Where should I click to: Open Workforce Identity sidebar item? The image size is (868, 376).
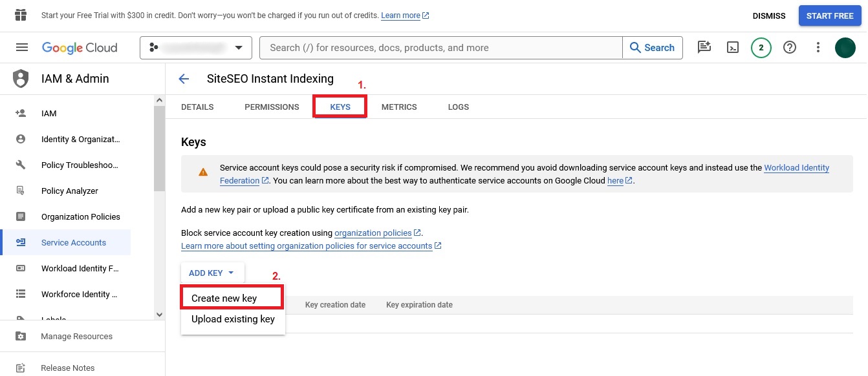coord(80,294)
